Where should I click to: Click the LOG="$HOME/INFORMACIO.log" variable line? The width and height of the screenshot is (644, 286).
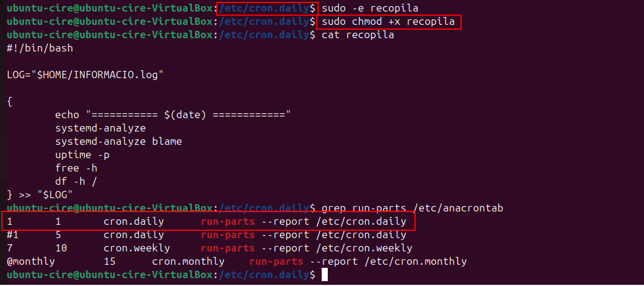point(85,75)
